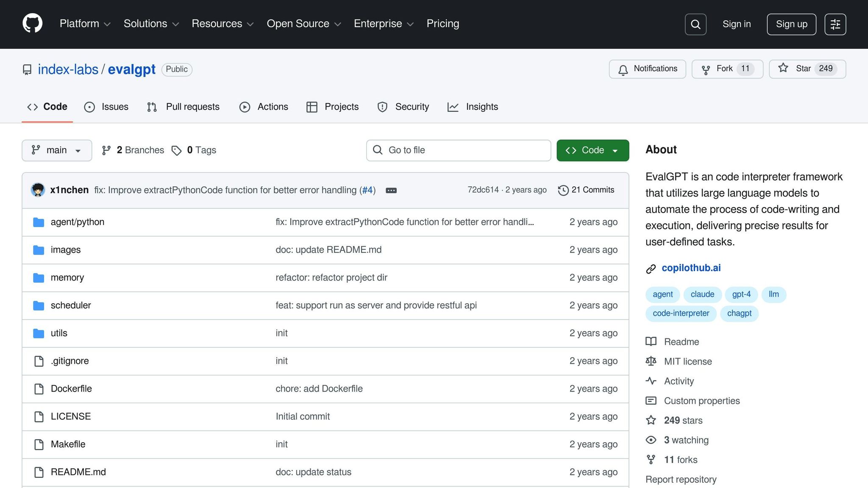Screen dimensions: 868x488
Task: Click the Sign up button
Action: [x=791, y=24]
